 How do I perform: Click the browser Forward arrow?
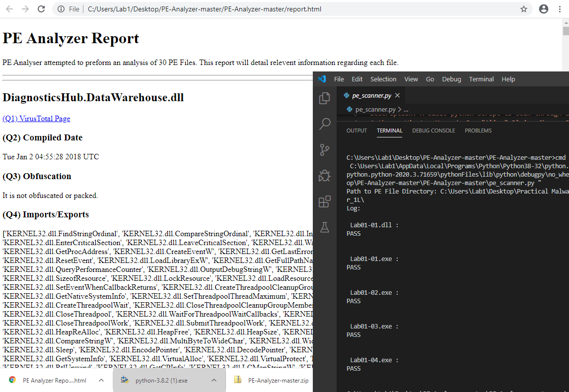[x=25, y=9]
